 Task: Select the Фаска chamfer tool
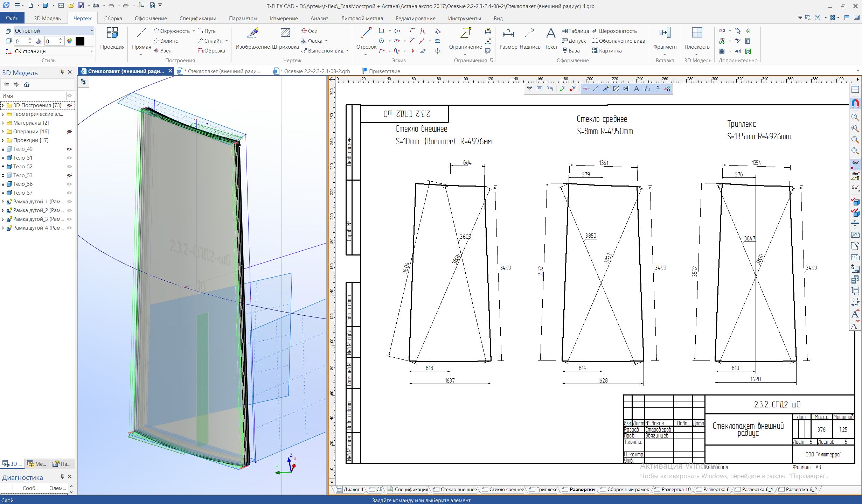click(312, 41)
